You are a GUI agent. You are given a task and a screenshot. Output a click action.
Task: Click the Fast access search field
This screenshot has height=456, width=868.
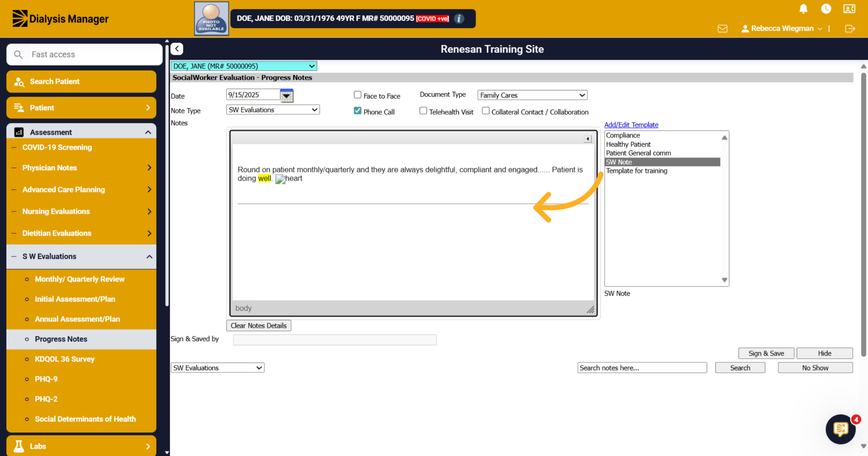click(x=85, y=55)
